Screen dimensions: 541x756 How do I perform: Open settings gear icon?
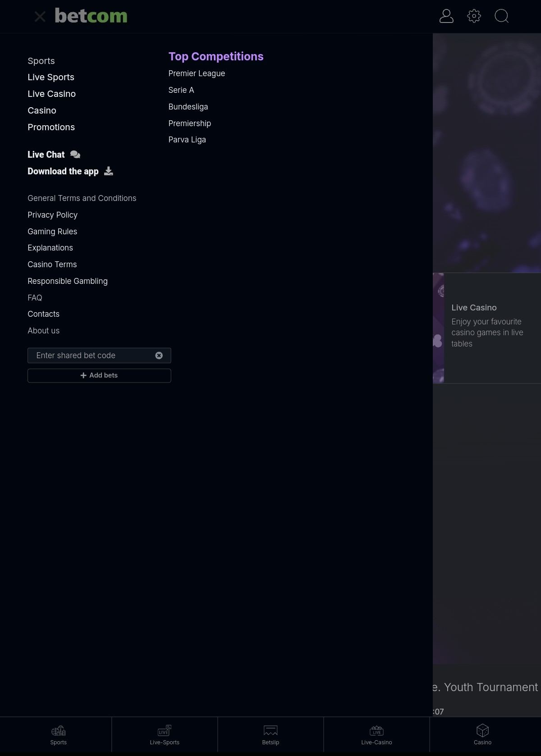474,16
